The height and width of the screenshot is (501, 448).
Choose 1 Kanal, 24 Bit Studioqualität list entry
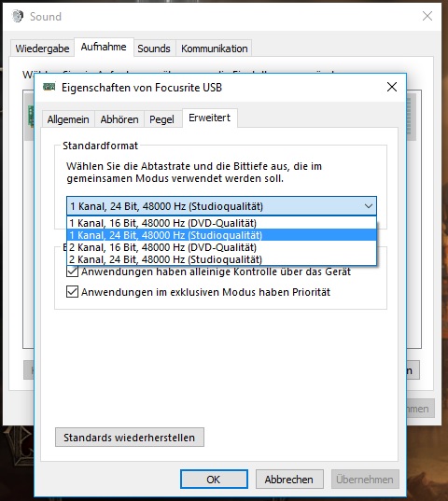(x=221, y=235)
